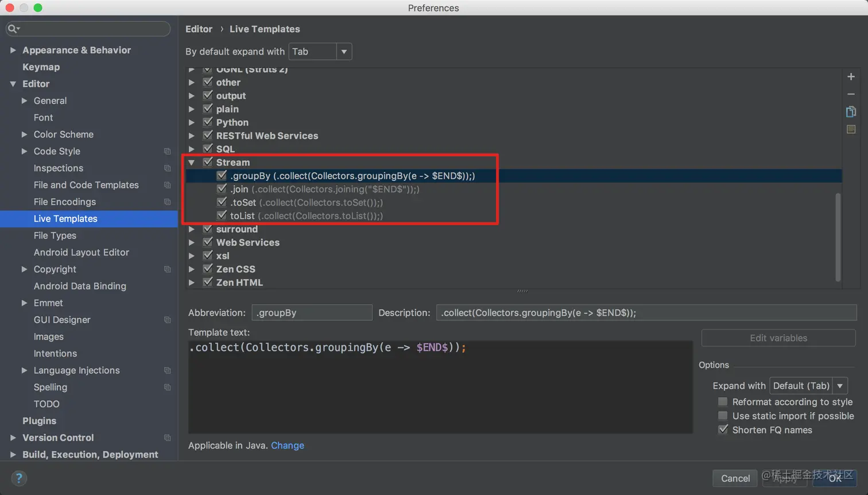Image resolution: width=868 pixels, height=495 pixels.
Task: Expand the Code Style settings node
Action: 24,151
